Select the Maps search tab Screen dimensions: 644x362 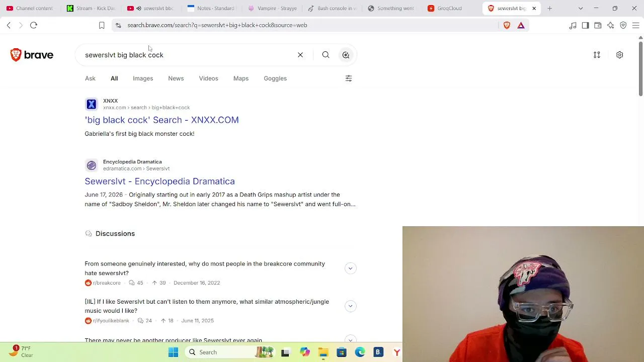[241, 78]
